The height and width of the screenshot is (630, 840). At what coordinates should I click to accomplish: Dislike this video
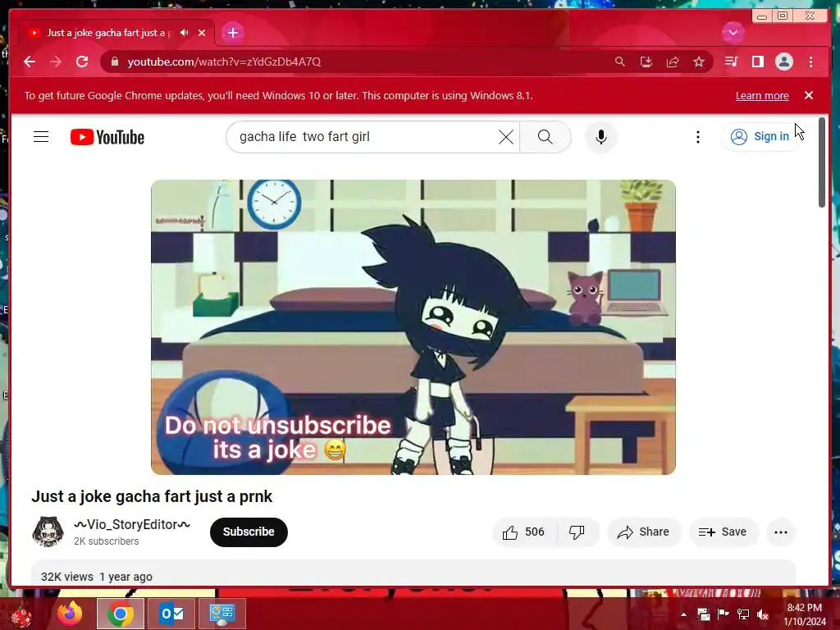[x=577, y=532]
